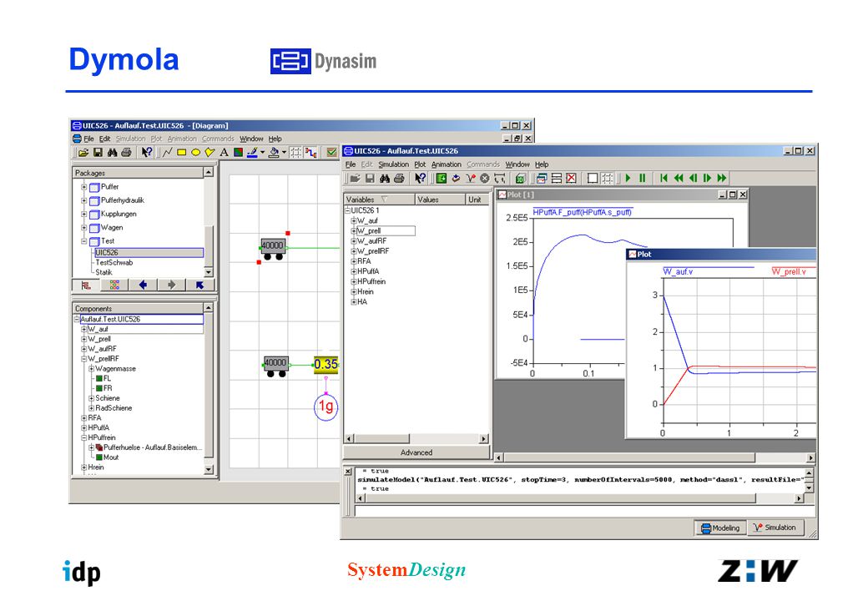This screenshot has height=601, width=868.
Task: Fast forward the animation
Action: (x=721, y=178)
